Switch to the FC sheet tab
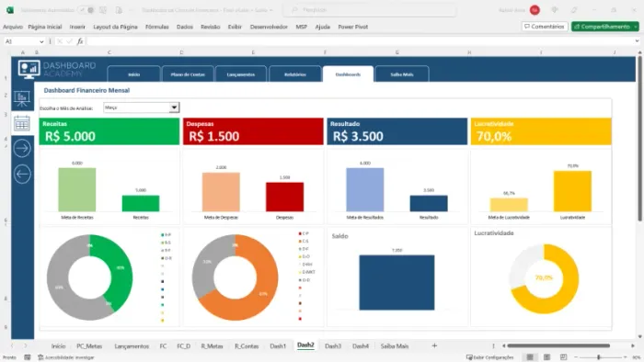Image resolution: width=644 pixels, height=362 pixels. (163, 346)
